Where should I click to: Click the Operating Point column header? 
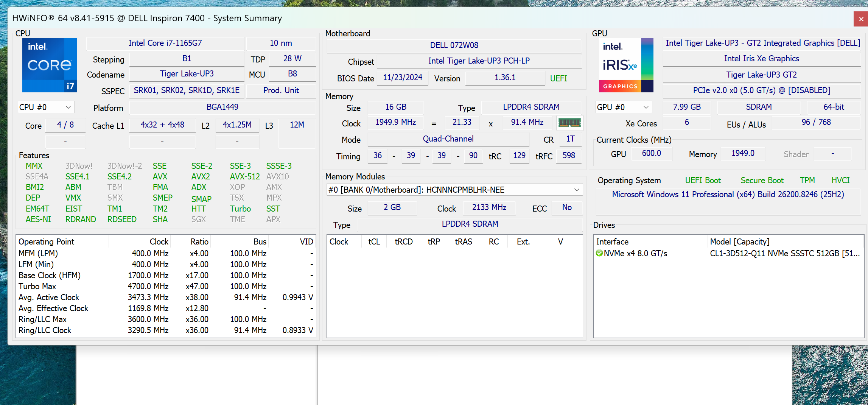coord(62,241)
